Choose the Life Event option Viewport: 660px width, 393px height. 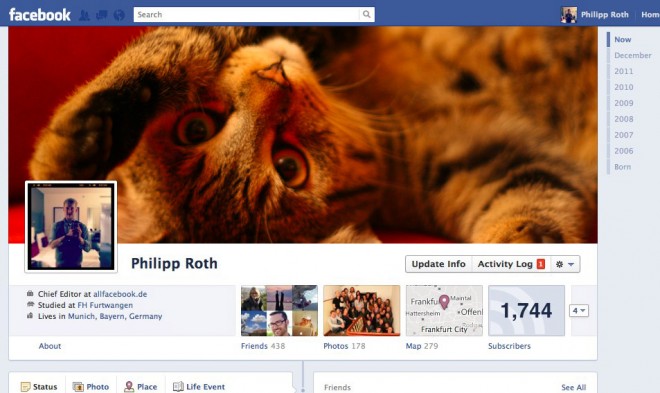pos(199,387)
